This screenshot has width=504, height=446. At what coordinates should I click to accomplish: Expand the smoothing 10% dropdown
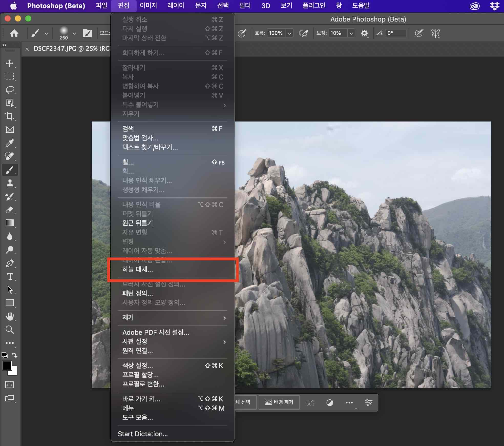pyautogui.click(x=351, y=33)
